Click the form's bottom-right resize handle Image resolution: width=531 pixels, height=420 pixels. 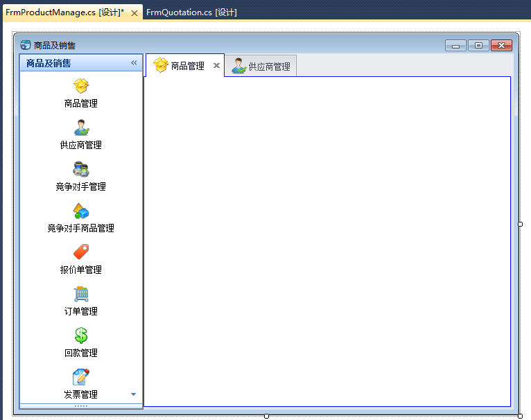click(520, 417)
